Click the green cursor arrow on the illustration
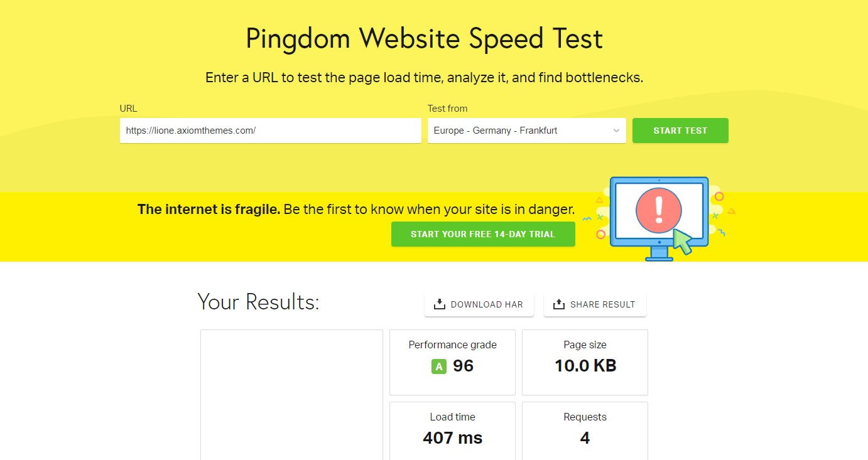The image size is (868, 460). (x=682, y=242)
